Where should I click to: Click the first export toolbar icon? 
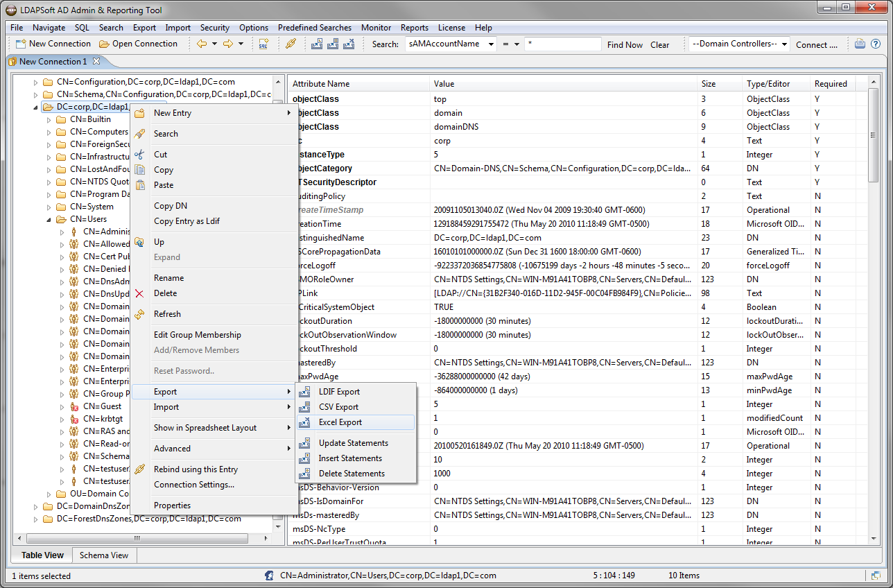pyautogui.click(x=317, y=44)
